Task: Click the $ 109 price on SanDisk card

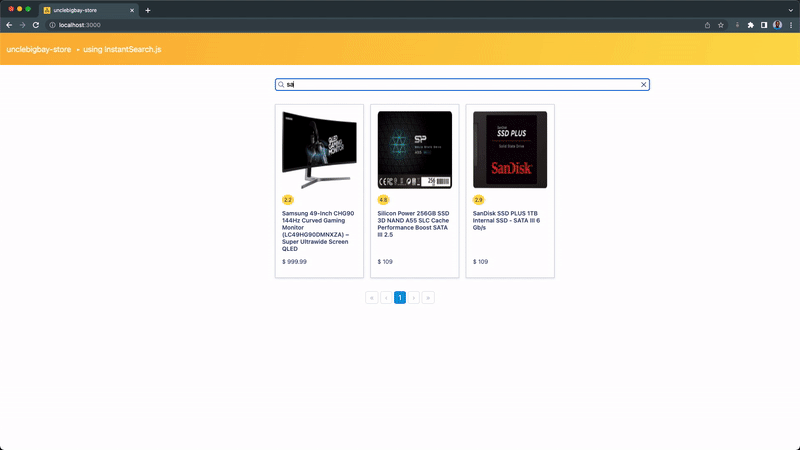Action: coord(481,262)
